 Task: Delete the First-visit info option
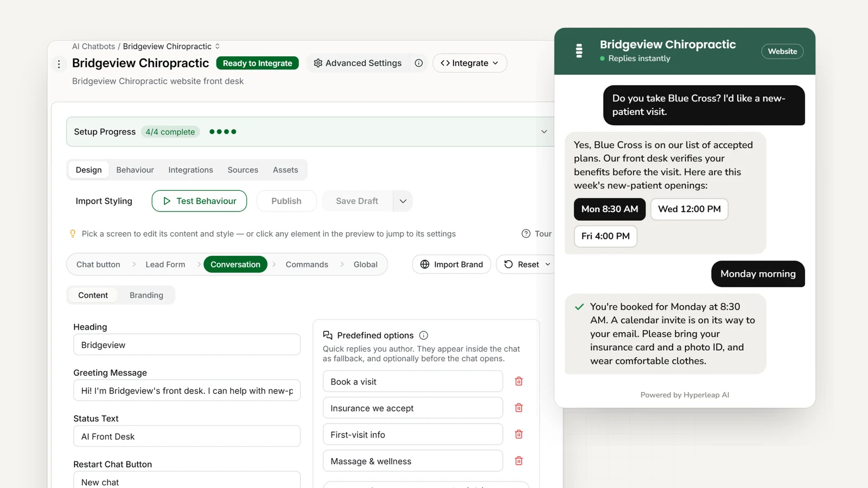[x=519, y=434]
